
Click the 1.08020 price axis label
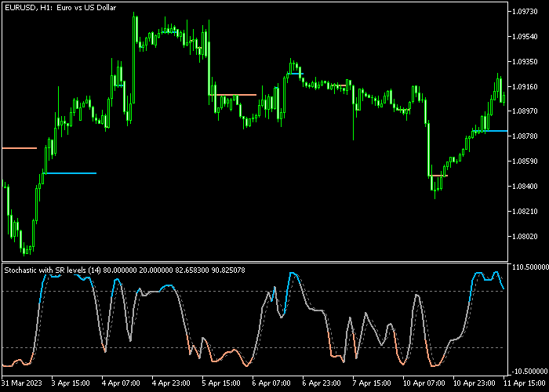(x=525, y=237)
